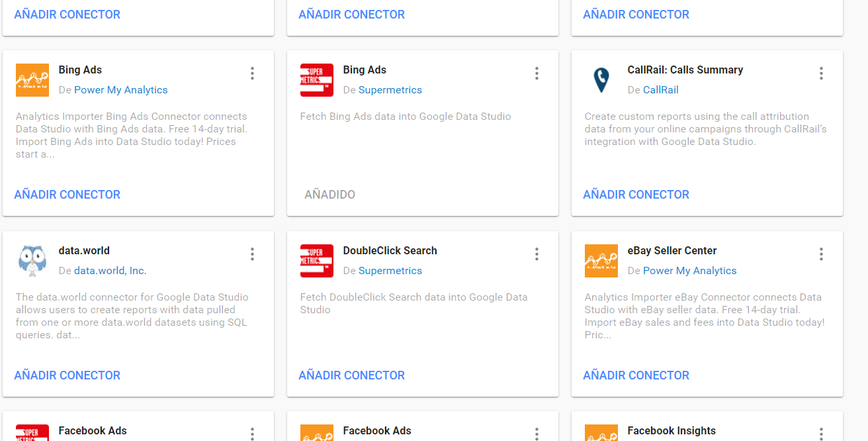Viewport: 868px width, 441px height.
Task: Open three-dot menu on data.world card
Action: 252,254
